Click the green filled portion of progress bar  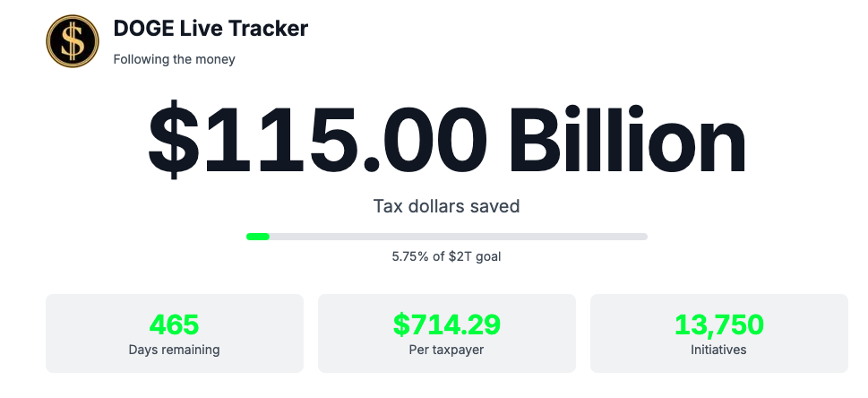[258, 237]
